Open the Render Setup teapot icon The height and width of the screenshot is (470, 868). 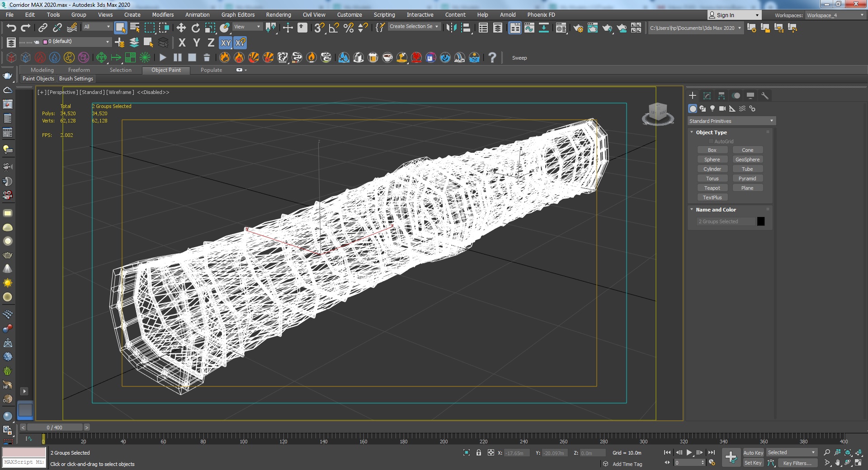point(578,28)
